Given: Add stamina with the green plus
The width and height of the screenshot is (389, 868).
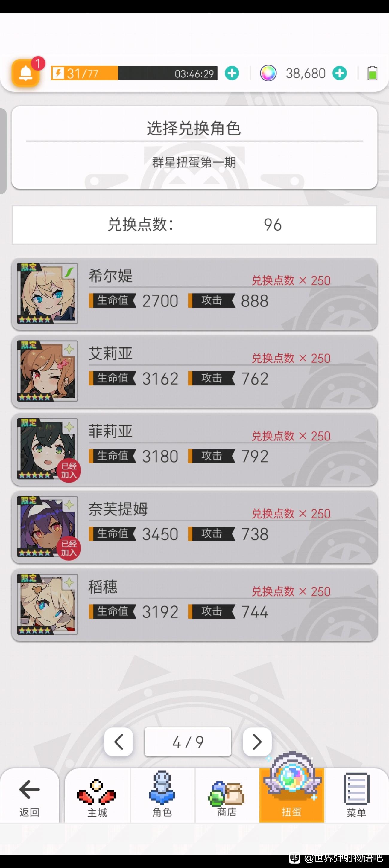Looking at the screenshot, I should click(232, 73).
